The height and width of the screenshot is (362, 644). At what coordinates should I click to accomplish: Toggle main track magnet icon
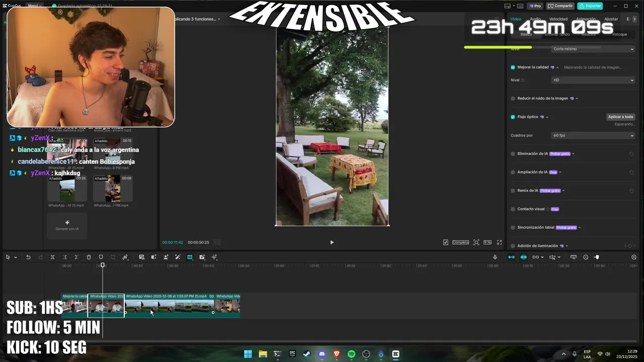[511, 257]
